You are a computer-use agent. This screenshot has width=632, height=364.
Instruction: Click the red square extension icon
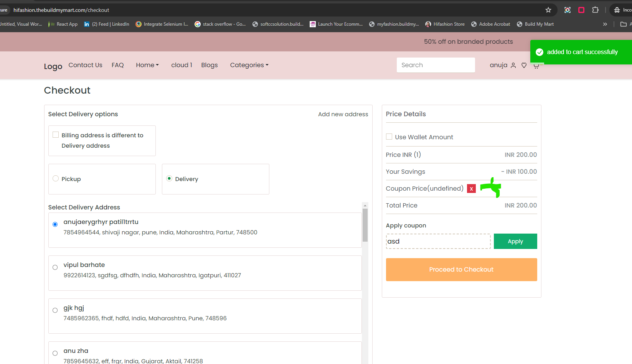point(581,10)
